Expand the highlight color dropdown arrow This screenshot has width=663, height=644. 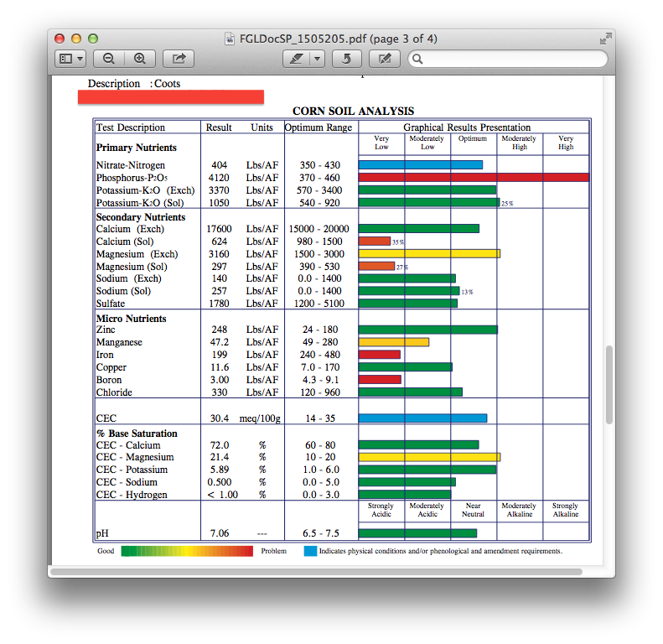pyautogui.click(x=317, y=59)
